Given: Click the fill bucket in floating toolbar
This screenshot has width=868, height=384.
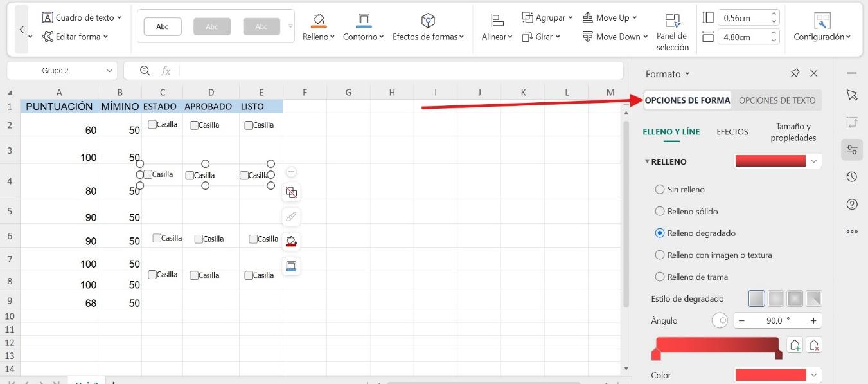Looking at the screenshot, I should point(291,241).
